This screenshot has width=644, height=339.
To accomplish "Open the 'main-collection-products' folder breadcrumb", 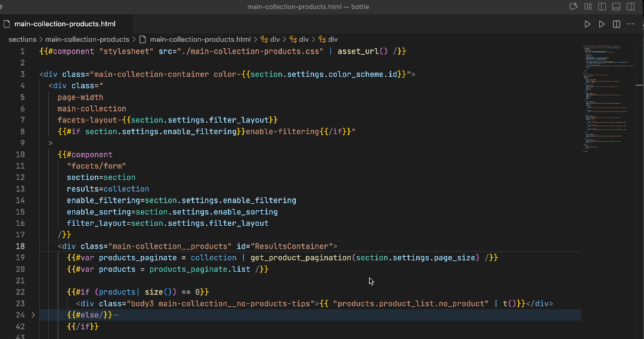I will (87, 39).
